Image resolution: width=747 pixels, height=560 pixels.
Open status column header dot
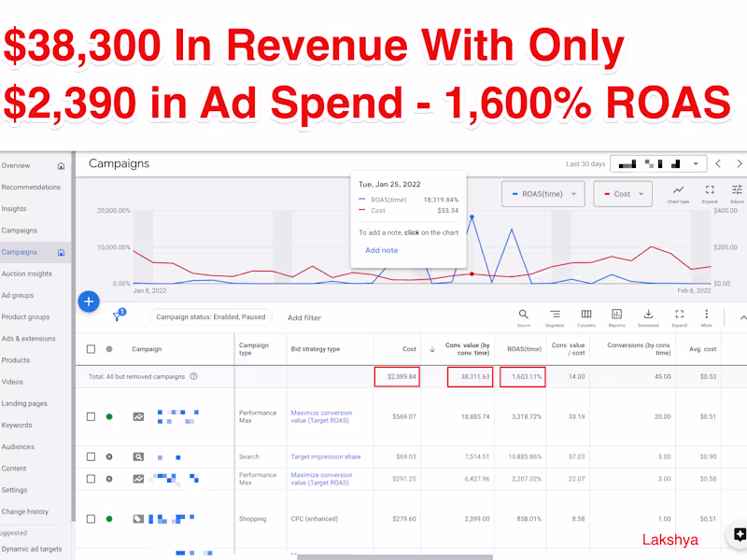pos(109,349)
